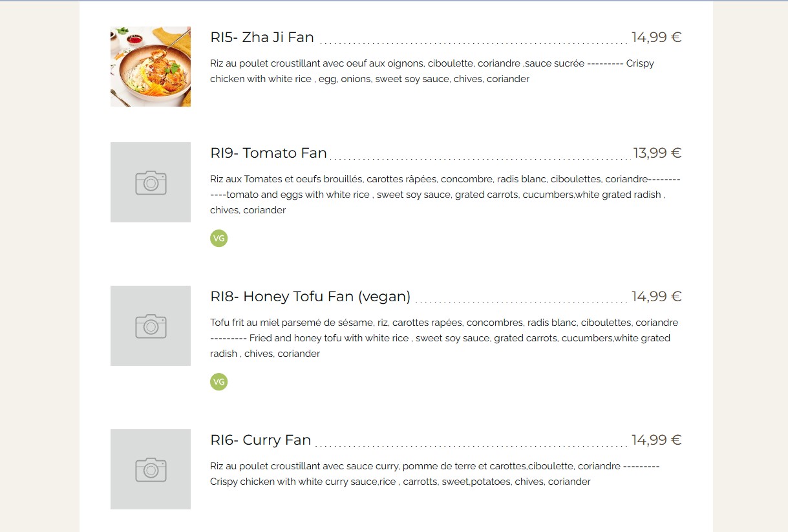
Task: Click the 14,99 € price of Zha Ji Fan
Action: pyautogui.click(x=657, y=37)
